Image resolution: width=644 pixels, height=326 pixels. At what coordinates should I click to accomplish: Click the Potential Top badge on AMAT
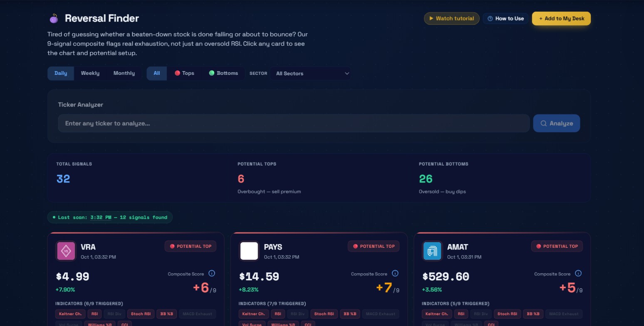557,246
